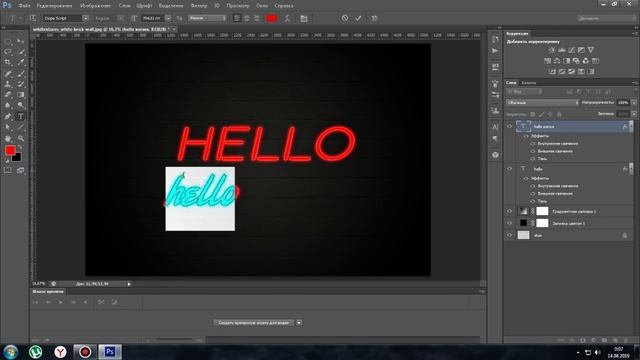Cancel current text edits icon
This screenshot has height=360, width=640.
[x=345, y=18]
